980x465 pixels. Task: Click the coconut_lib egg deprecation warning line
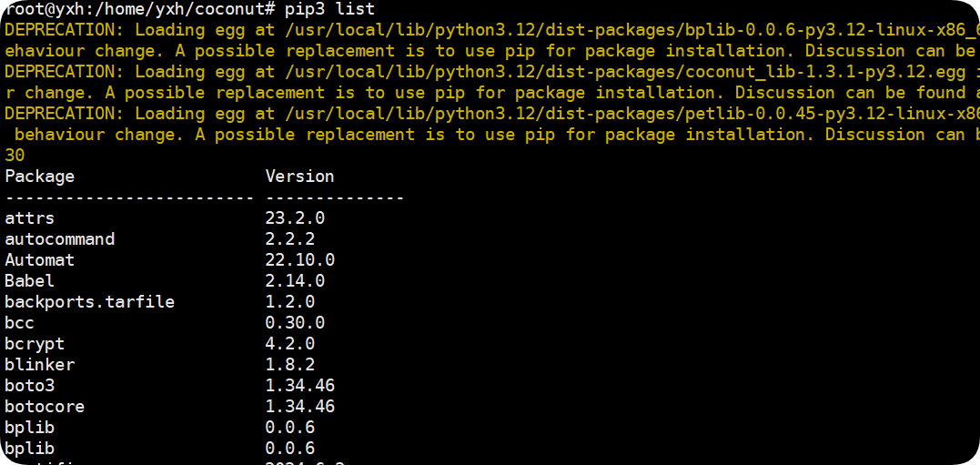(x=491, y=72)
